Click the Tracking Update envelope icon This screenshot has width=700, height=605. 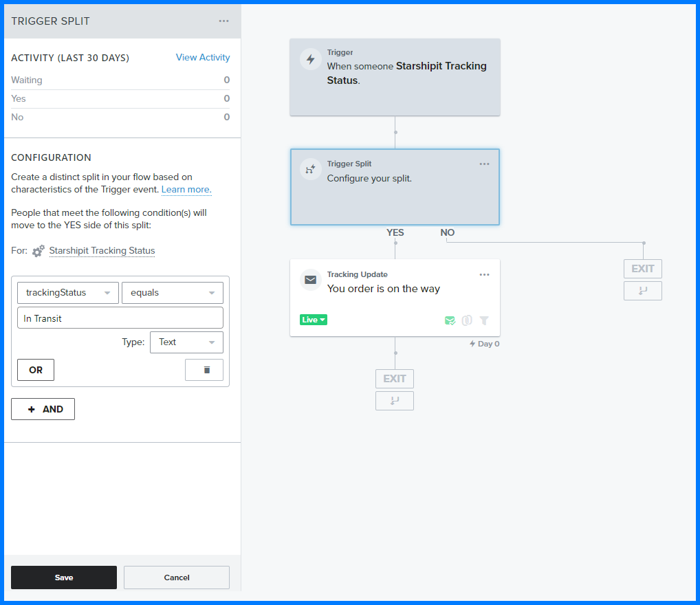(x=311, y=280)
